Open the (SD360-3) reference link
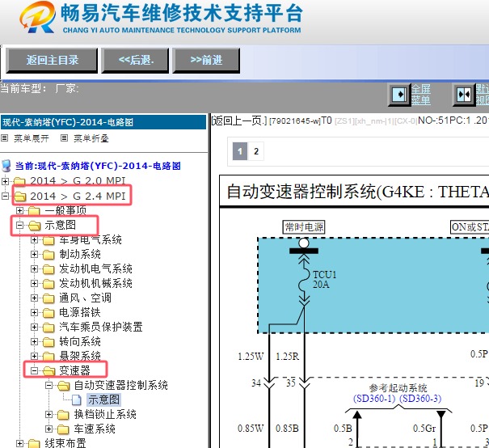Image resolution: width=489 pixels, height=448 pixels. click(x=420, y=399)
